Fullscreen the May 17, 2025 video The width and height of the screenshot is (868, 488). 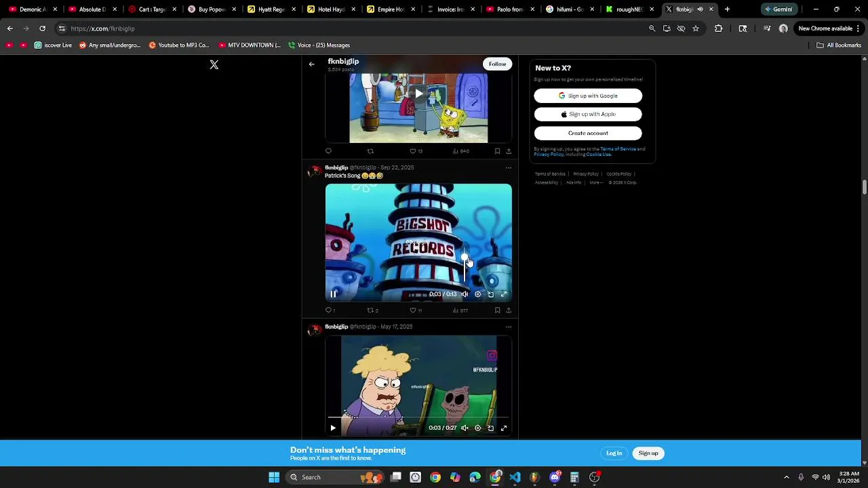point(504,428)
